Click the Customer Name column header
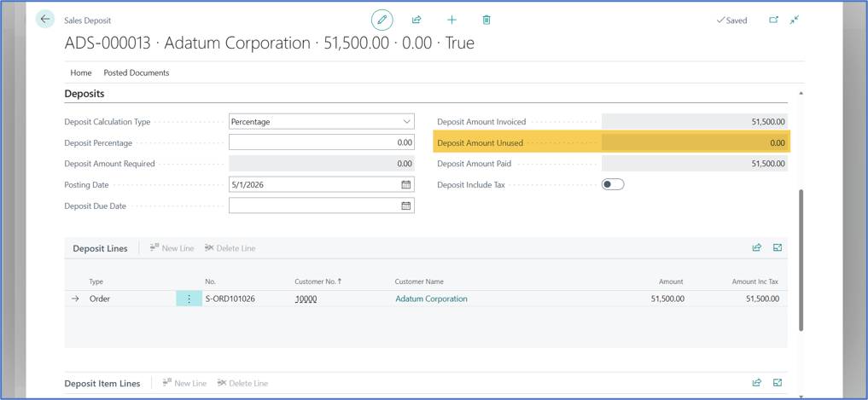This screenshot has height=400, width=868. pyautogui.click(x=419, y=281)
